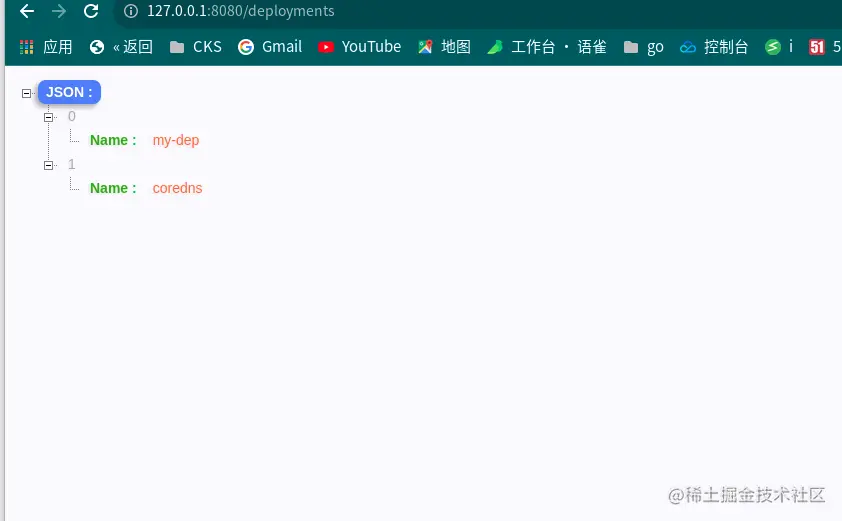Select index 0 tree label
The width and height of the screenshot is (842, 521).
(72, 116)
